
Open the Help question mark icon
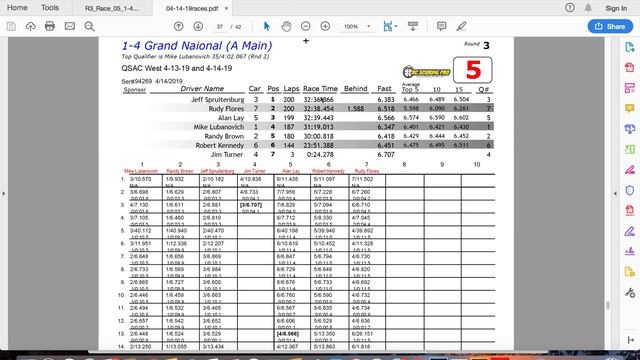(570, 8)
